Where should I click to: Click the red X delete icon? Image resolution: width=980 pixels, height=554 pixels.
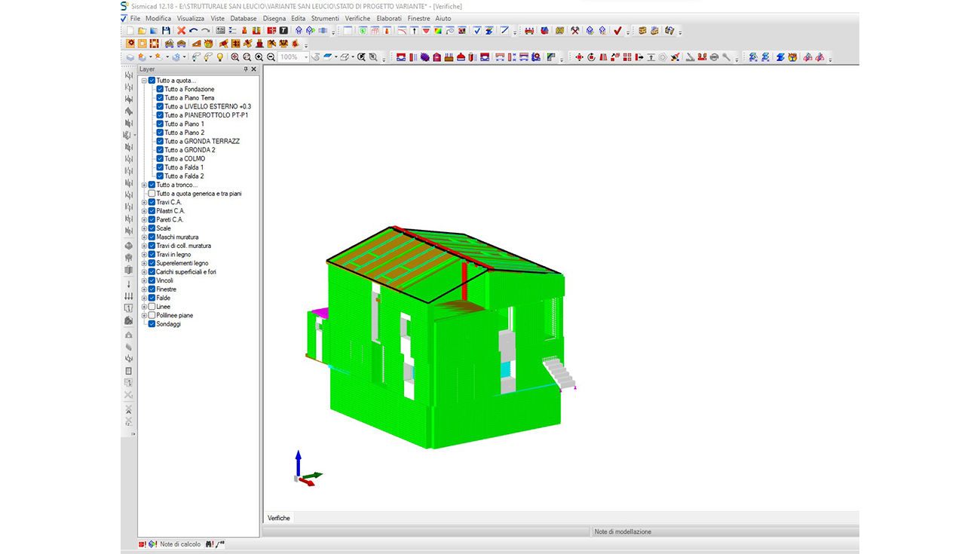(181, 31)
